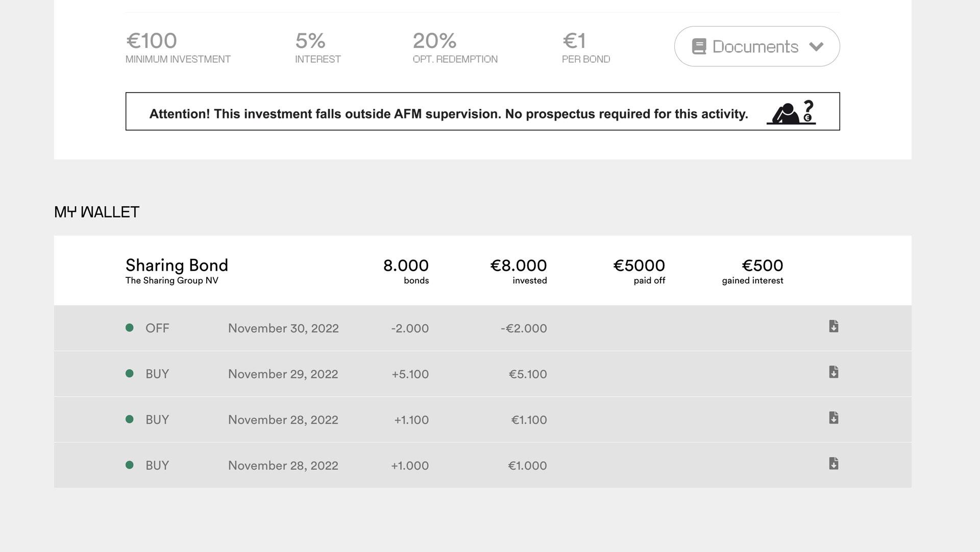Click the 'MY WALLET' heading

pyautogui.click(x=96, y=212)
